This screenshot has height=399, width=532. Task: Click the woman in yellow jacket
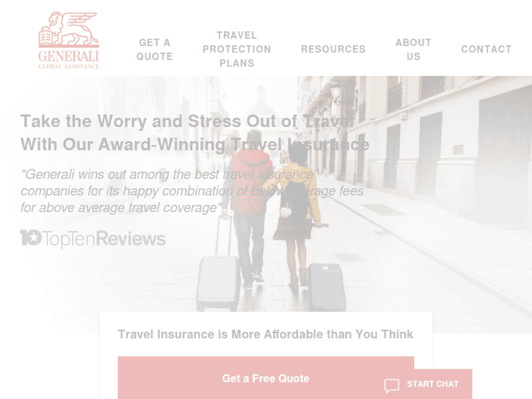pos(296,213)
